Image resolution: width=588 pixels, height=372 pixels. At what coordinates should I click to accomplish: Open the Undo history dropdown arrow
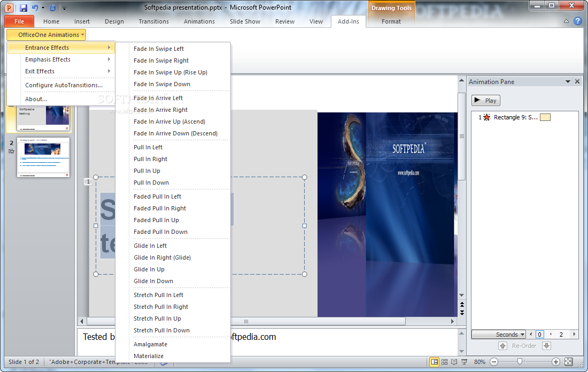[x=43, y=8]
